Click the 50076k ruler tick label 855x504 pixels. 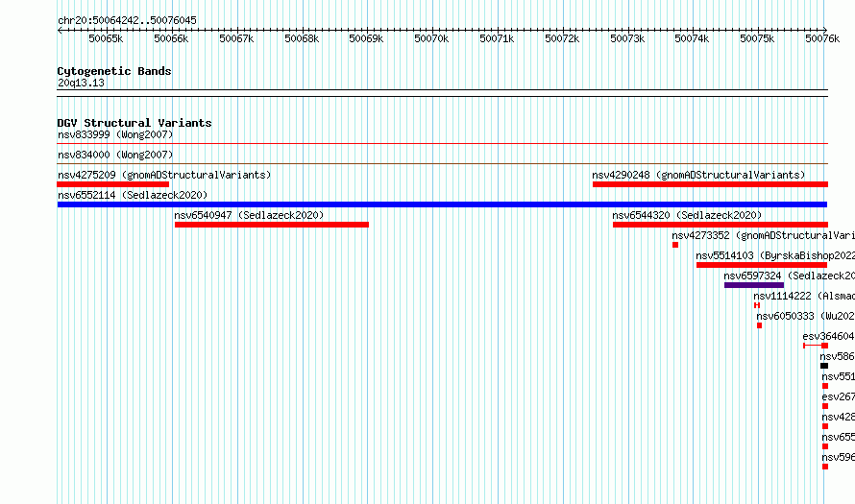point(822,38)
